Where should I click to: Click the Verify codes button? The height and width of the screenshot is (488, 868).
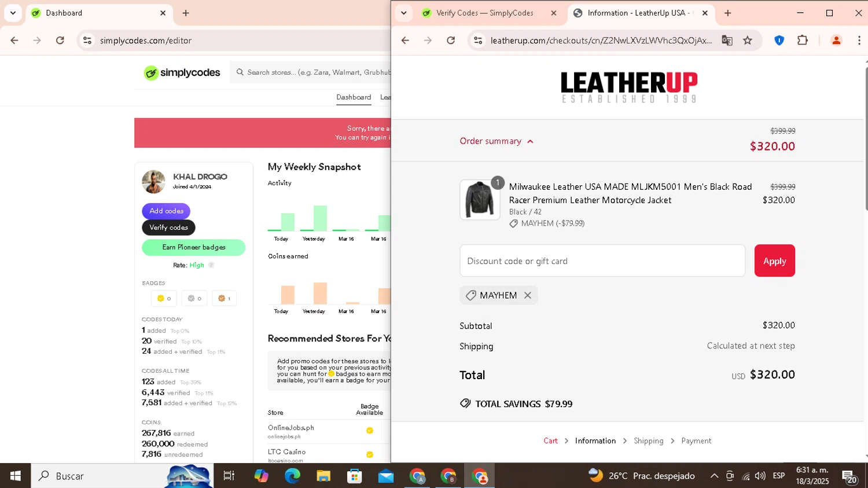click(x=168, y=228)
